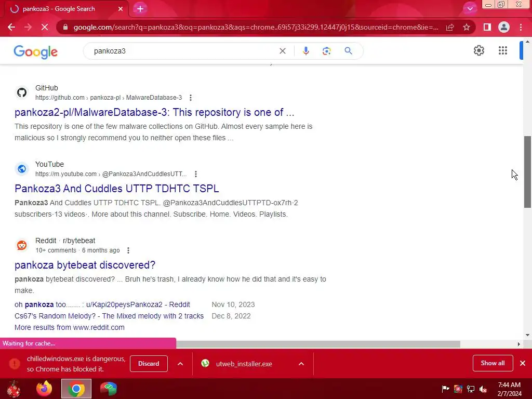This screenshot has height=399, width=532.
Task: Close the downloads bar
Action: (523, 363)
